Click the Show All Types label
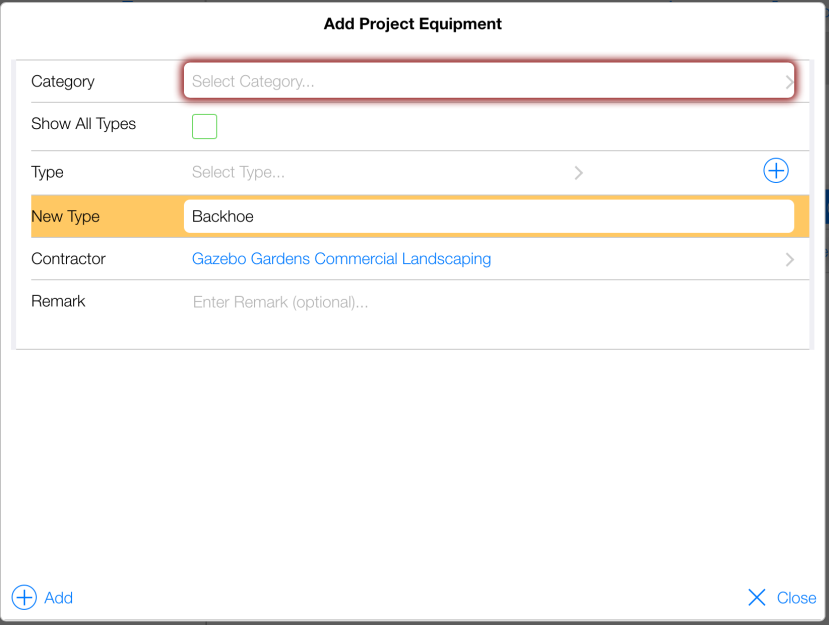Screen dimensions: 829x625 [x=83, y=124]
